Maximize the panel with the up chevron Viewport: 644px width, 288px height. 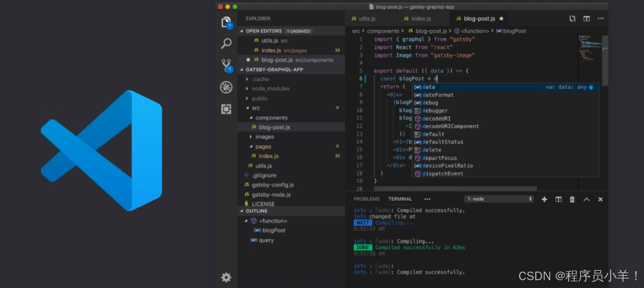coord(586,199)
